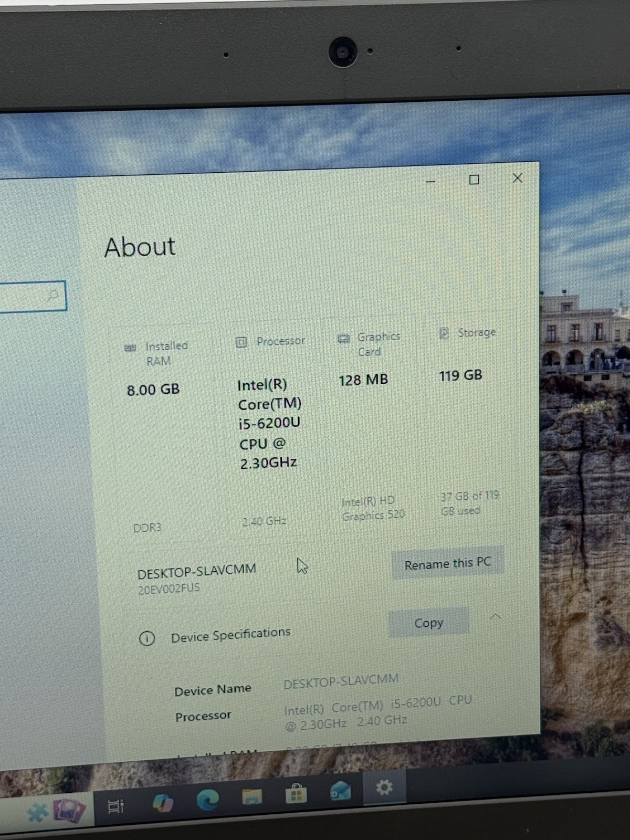The image size is (630, 840).
Task: Open Task View from the taskbar
Action: click(115, 806)
